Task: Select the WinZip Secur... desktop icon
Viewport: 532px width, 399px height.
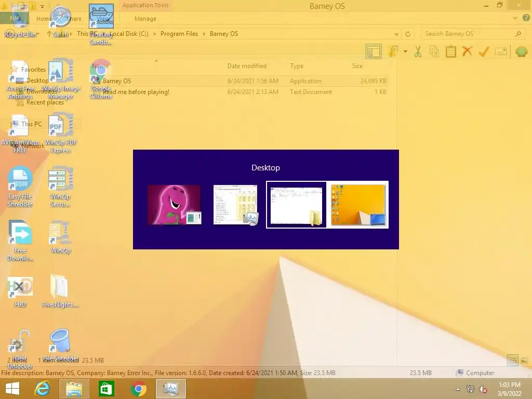Action: pos(60,187)
